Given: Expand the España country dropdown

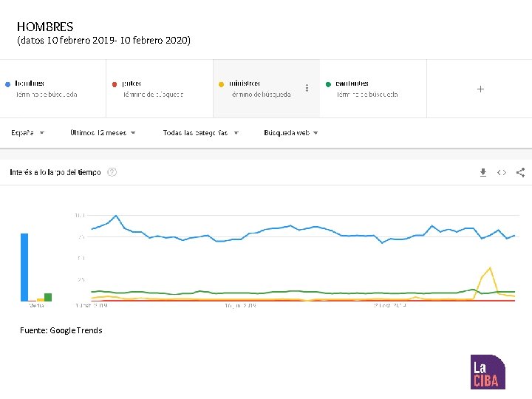Looking at the screenshot, I should 28,133.
